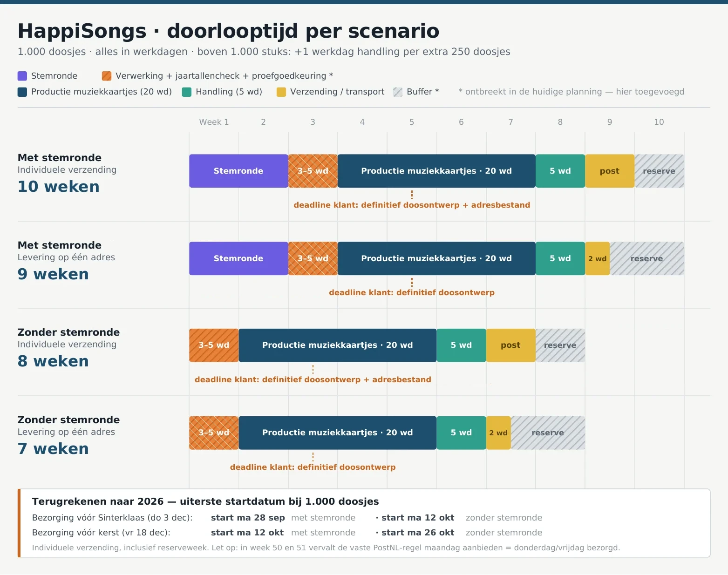Image resolution: width=728 pixels, height=575 pixels.
Task: Click the week 8 column header
Action: click(560, 122)
